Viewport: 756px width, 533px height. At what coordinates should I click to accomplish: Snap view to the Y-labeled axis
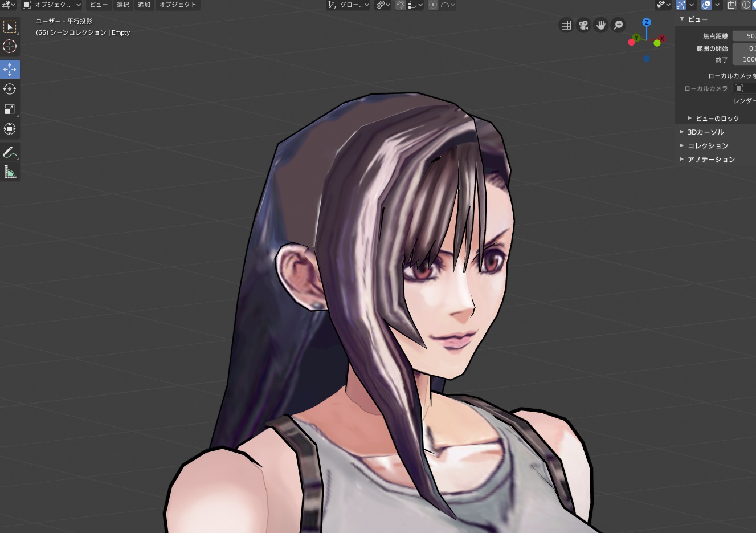(636, 38)
